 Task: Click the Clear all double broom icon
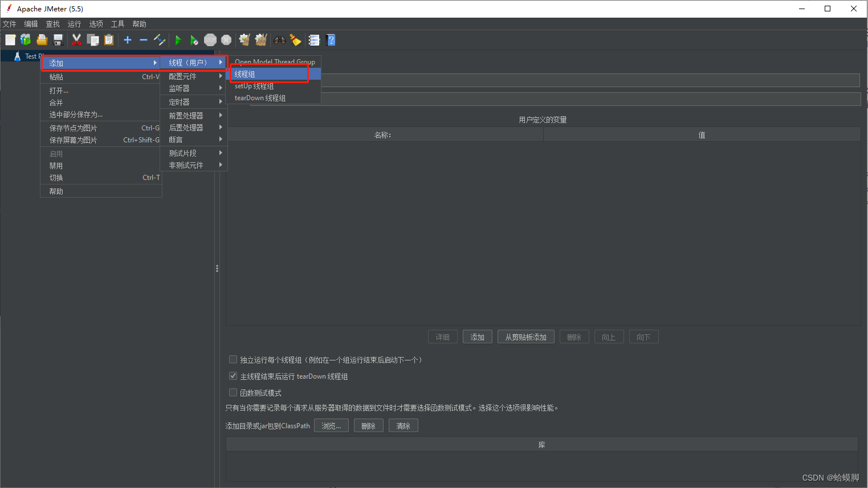coord(261,40)
